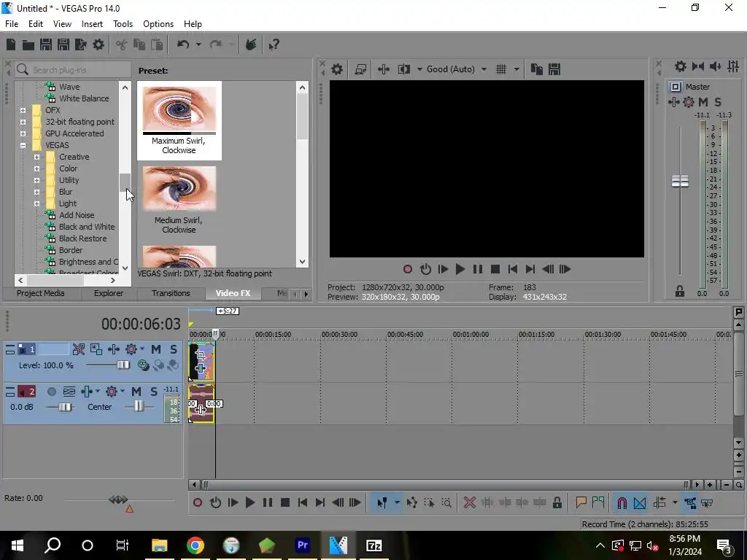
Task: Open track 1 event pan/crop icon on clip
Action: (x=201, y=355)
